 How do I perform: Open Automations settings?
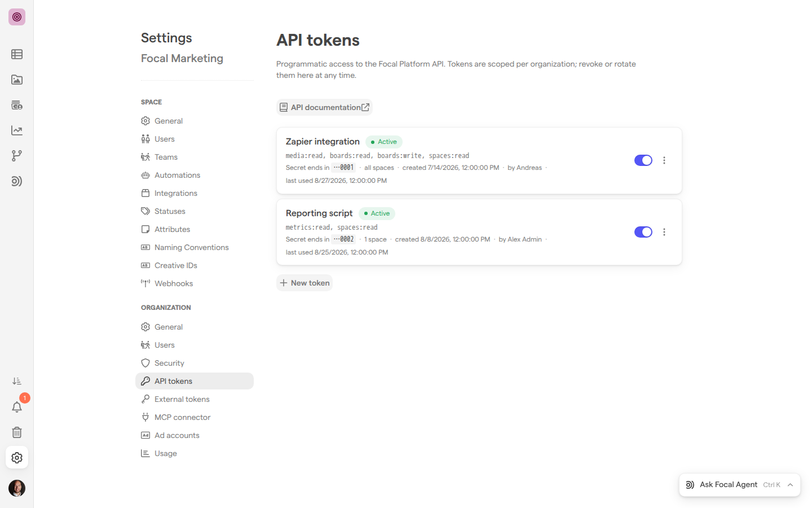[195, 175]
